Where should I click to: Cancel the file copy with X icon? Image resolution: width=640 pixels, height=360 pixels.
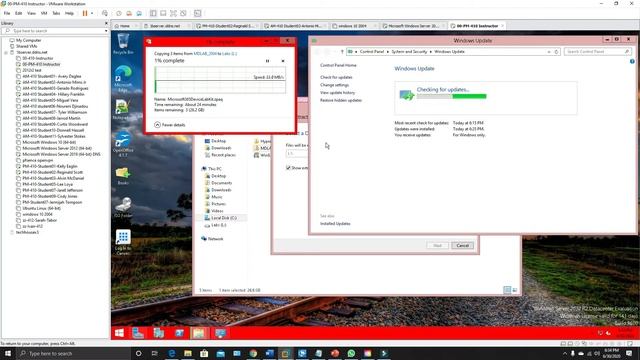pos(283,61)
